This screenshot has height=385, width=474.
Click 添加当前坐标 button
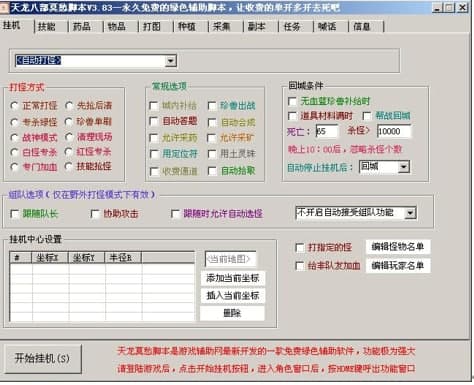point(232,278)
